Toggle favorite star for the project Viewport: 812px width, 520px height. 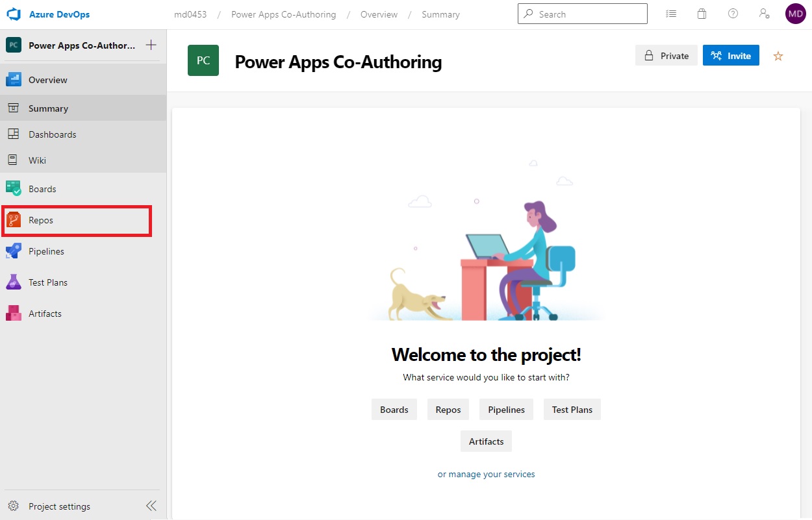tap(778, 56)
